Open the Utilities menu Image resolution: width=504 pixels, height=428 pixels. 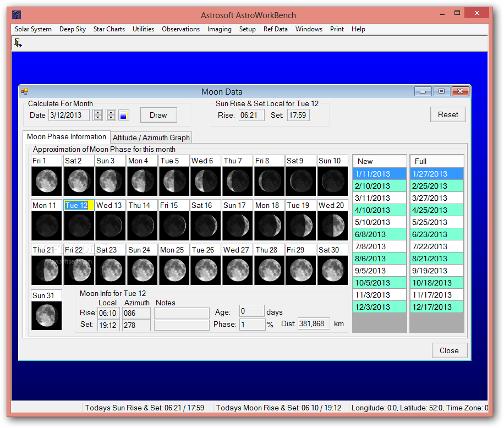click(144, 29)
